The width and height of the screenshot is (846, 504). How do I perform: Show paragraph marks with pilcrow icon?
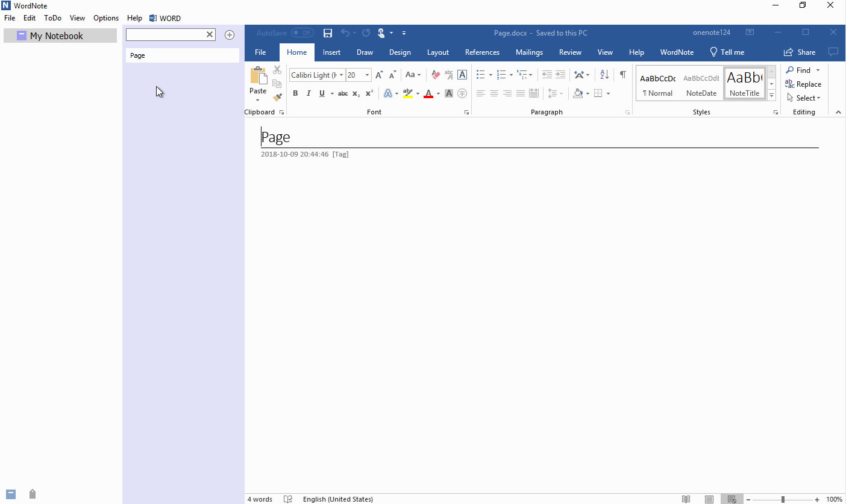[622, 75]
